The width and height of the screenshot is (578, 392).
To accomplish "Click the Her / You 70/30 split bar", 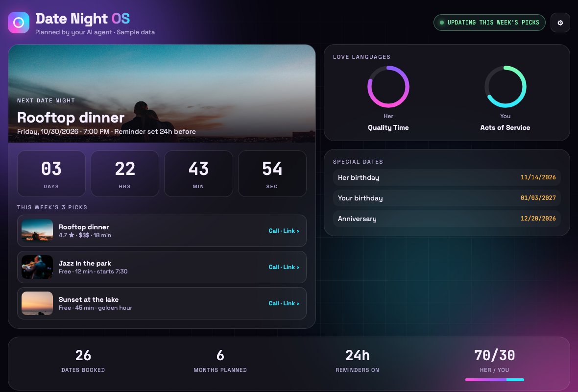I will pos(494,379).
